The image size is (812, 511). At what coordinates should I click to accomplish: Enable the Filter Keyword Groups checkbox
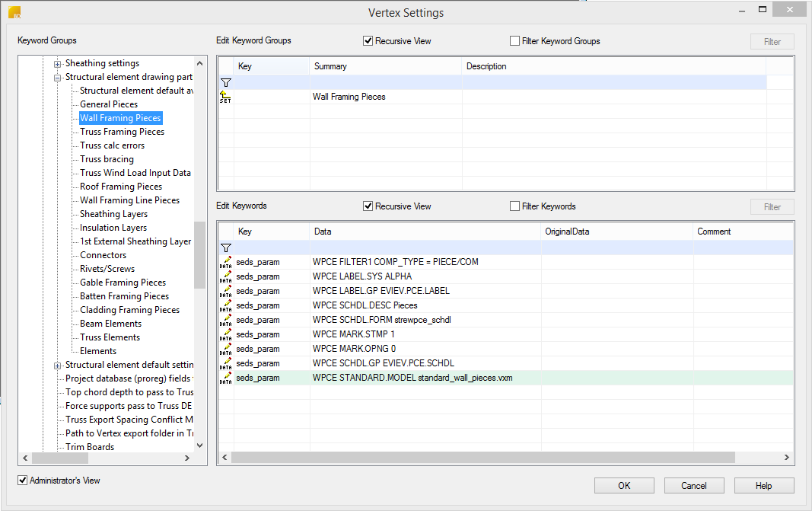pyautogui.click(x=515, y=41)
